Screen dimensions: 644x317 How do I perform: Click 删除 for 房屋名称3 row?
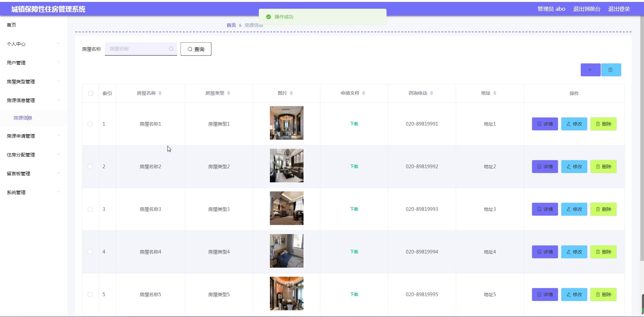(603, 209)
